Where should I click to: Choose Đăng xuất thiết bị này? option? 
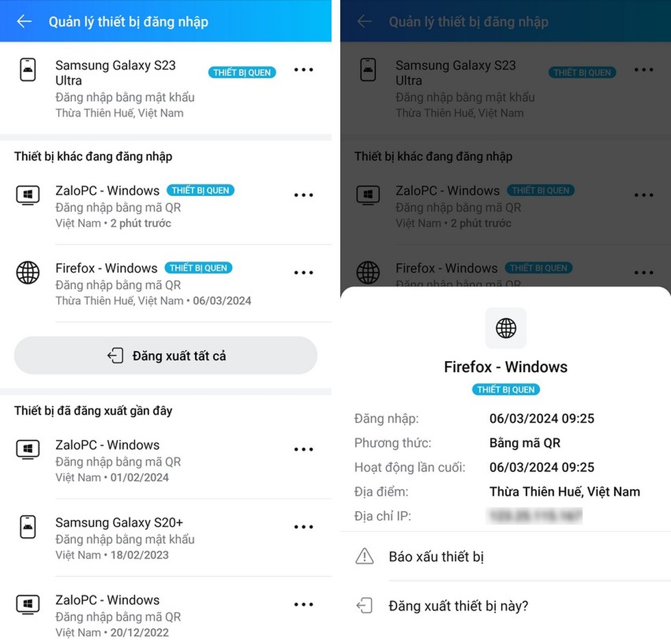pos(458,606)
